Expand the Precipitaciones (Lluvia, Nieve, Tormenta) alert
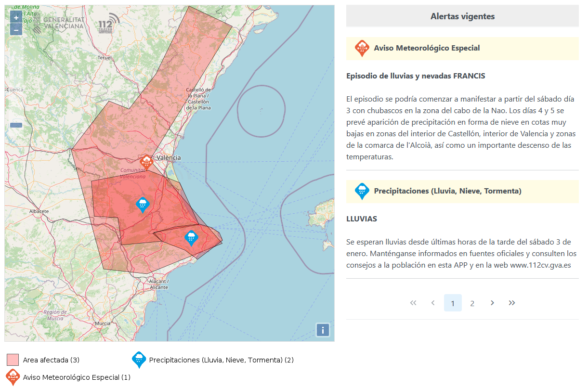The image size is (588, 387). click(447, 191)
